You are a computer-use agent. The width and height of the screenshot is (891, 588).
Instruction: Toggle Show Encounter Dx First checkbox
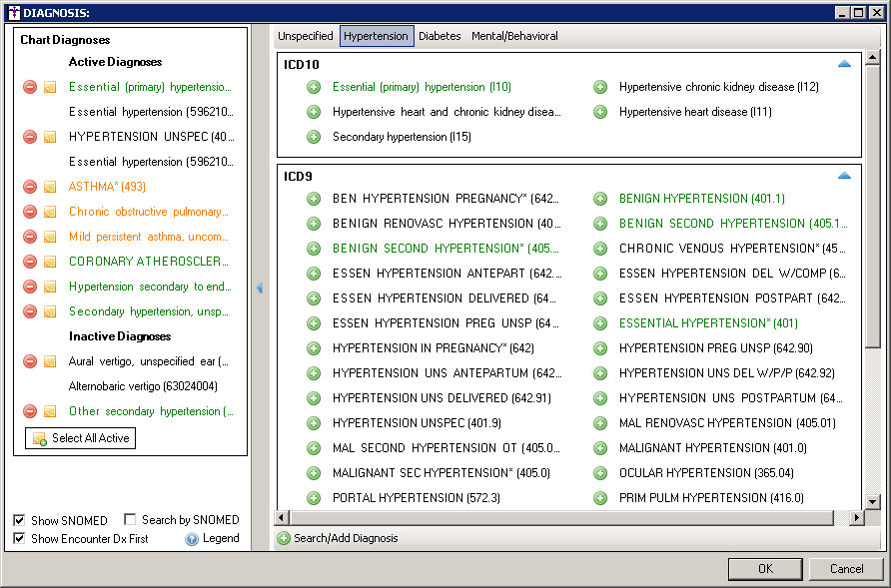click(20, 539)
